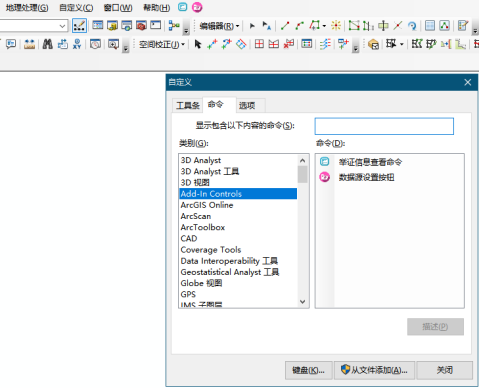479x388 pixels.
Task: Click the pink data source settings toolbar icon
Action: click(x=197, y=7)
